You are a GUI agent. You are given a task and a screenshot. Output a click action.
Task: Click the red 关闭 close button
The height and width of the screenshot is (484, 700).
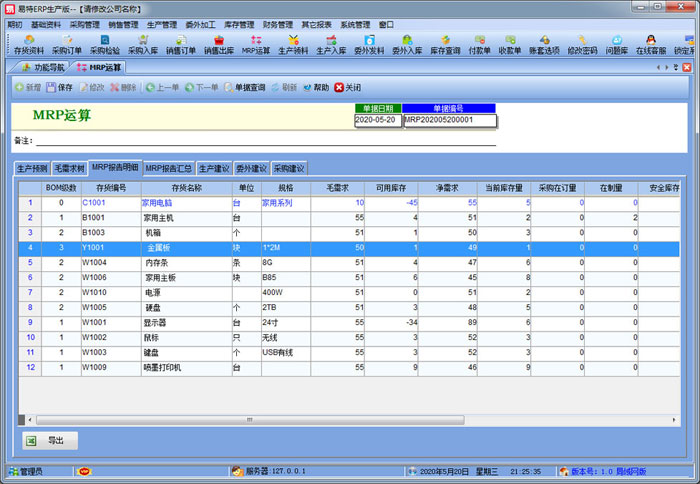pos(348,87)
